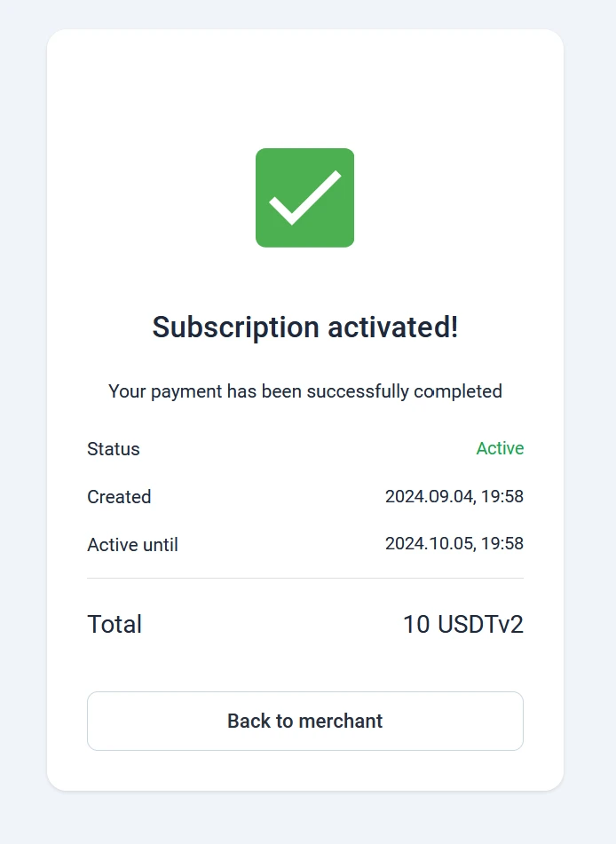Viewport: 616px width, 844px height.
Task: Click the green checkmark success icon
Action: coord(304,197)
